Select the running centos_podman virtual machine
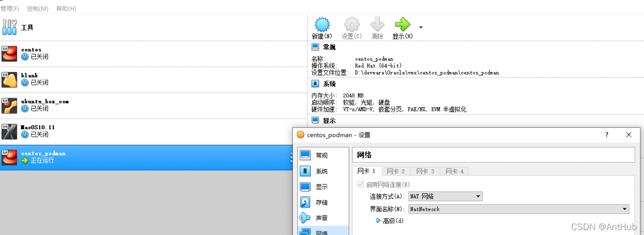Viewport: 644px width, 235px height. (153, 158)
